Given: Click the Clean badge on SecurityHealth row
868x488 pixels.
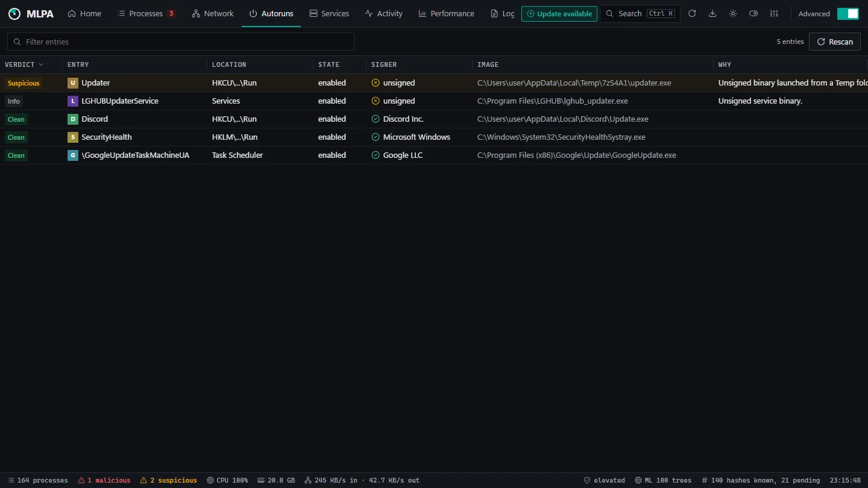Looking at the screenshot, I should [x=16, y=137].
